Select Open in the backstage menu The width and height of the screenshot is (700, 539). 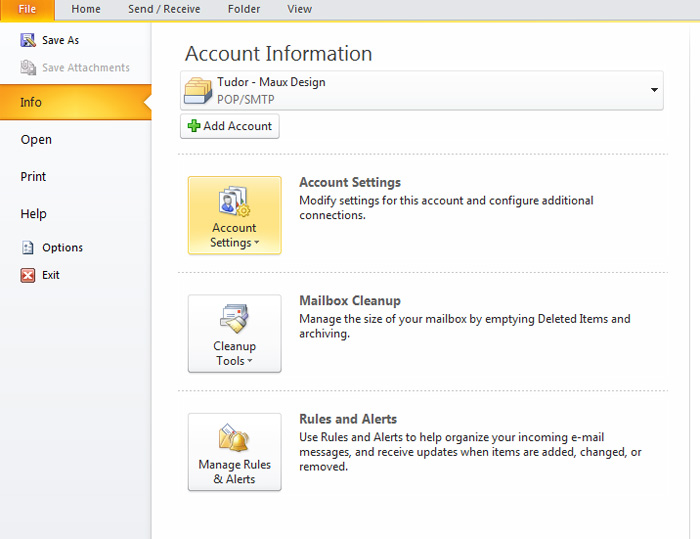36,140
